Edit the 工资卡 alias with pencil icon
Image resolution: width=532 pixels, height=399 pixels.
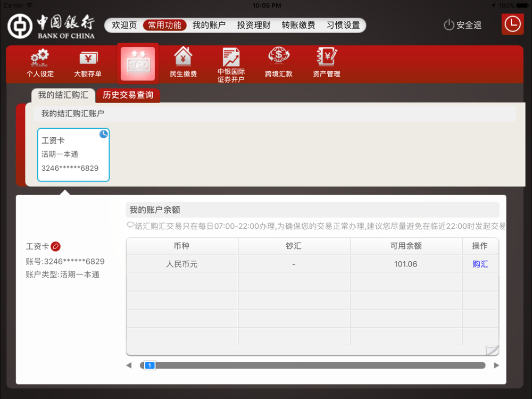pyautogui.click(x=56, y=247)
